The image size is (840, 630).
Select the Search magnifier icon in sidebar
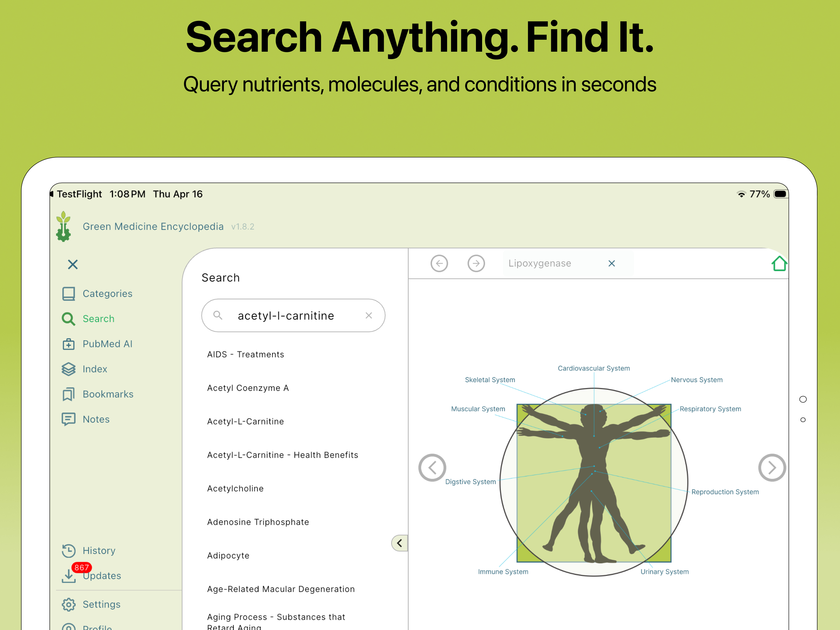pos(68,319)
